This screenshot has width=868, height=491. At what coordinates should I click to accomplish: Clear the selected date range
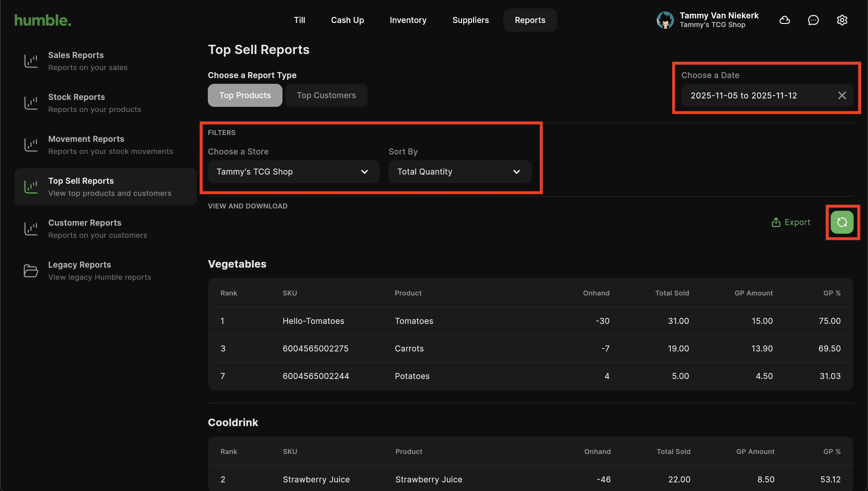(x=842, y=95)
